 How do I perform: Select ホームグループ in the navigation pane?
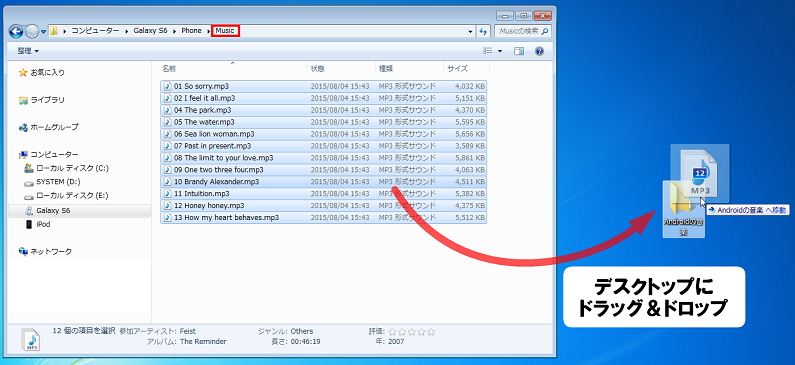click(x=54, y=127)
